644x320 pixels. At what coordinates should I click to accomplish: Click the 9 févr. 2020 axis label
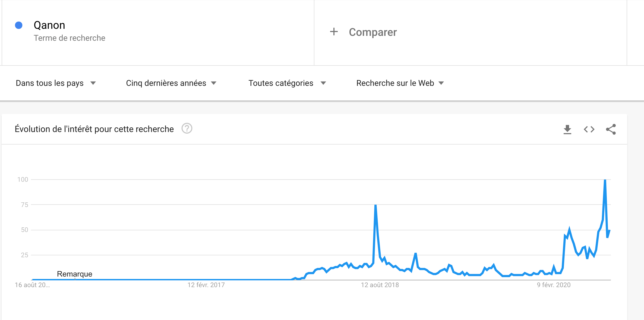pos(554,285)
